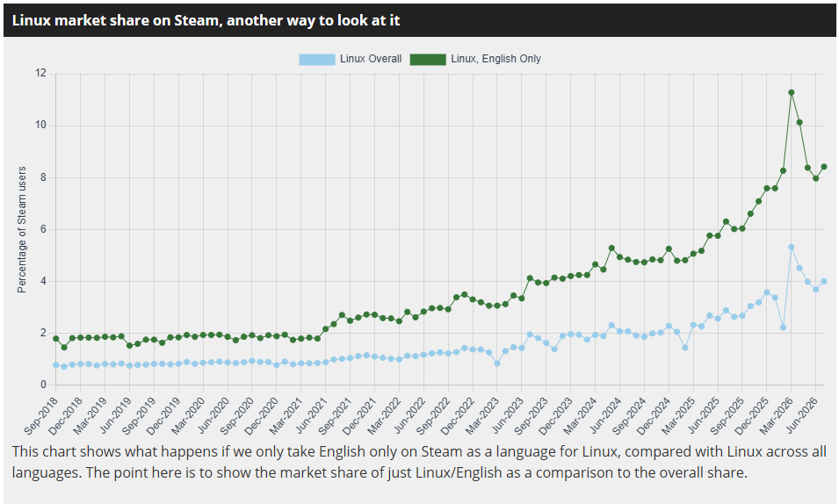The height and width of the screenshot is (504, 839).
Task: Click the x-axis label "Mar-2019"
Action: pos(91,415)
